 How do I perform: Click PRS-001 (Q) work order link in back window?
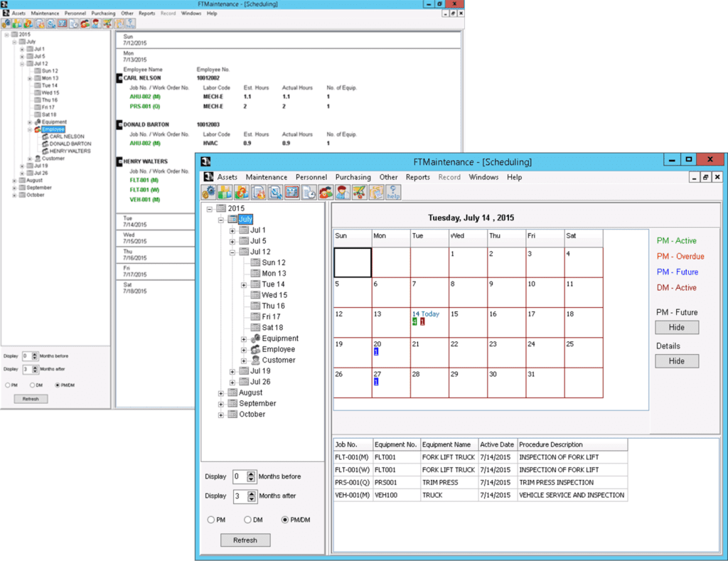145,107
